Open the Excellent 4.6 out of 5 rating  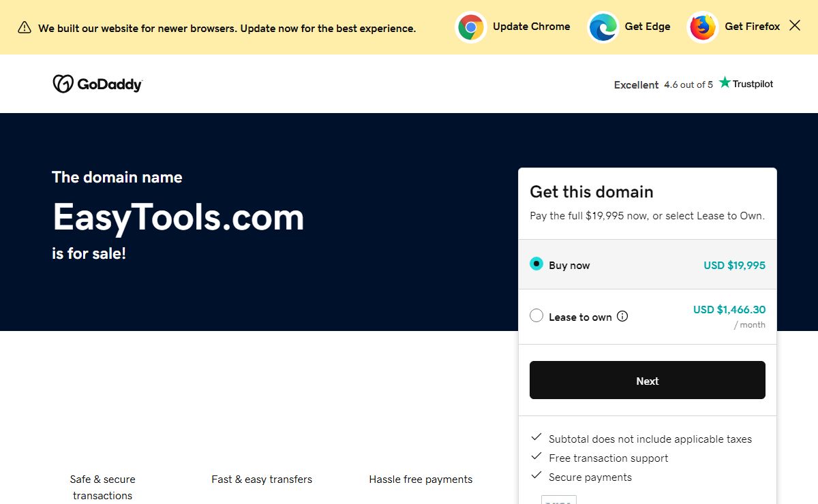coord(663,84)
